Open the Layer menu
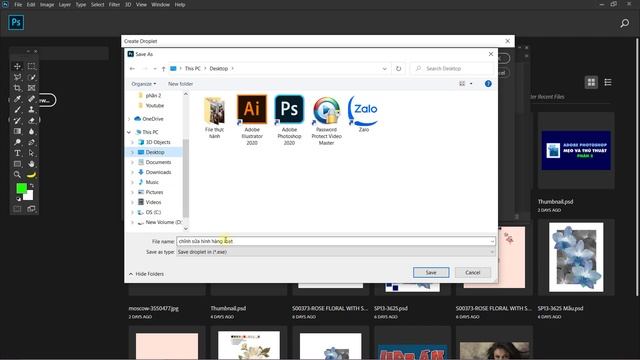Viewport: 640px width, 360px height. 65,4
